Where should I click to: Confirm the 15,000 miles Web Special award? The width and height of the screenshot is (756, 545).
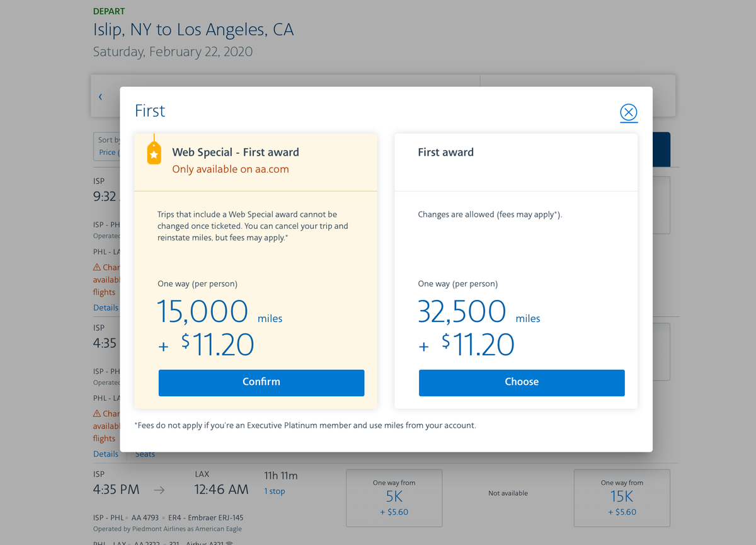click(x=261, y=382)
